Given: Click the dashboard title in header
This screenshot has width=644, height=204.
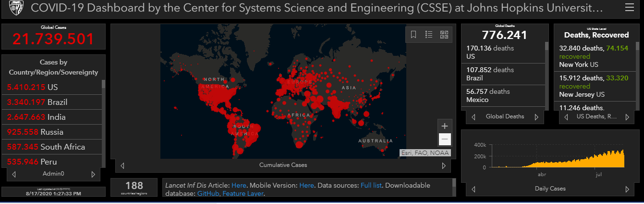Looking at the screenshot, I should [317, 8].
